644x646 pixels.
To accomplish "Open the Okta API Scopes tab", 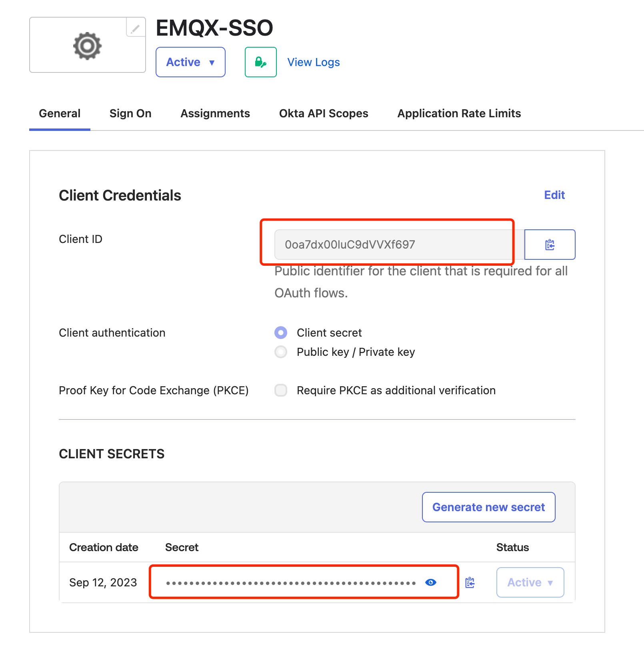I will 324,114.
